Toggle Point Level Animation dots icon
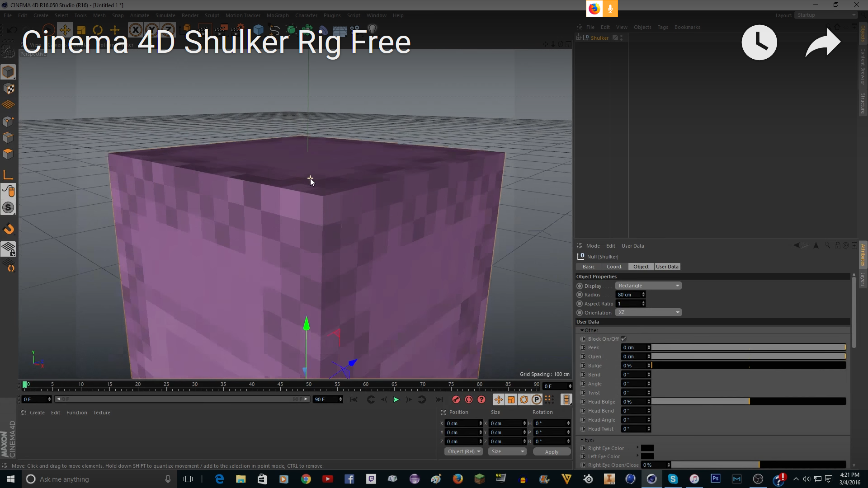The height and width of the screenshot is (488, 868). pos(549,399)
